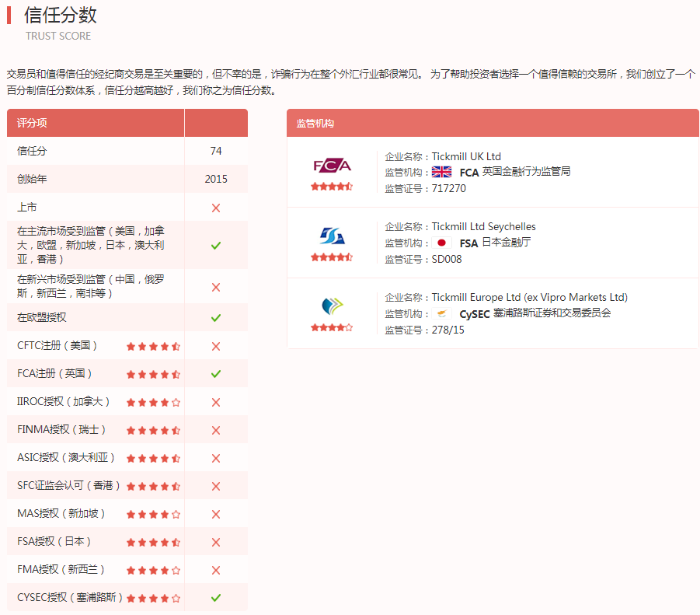Click the stars beside CFTC注册（美国）
Viewport: 700px width, 615px height.
(x=154, y=347)
